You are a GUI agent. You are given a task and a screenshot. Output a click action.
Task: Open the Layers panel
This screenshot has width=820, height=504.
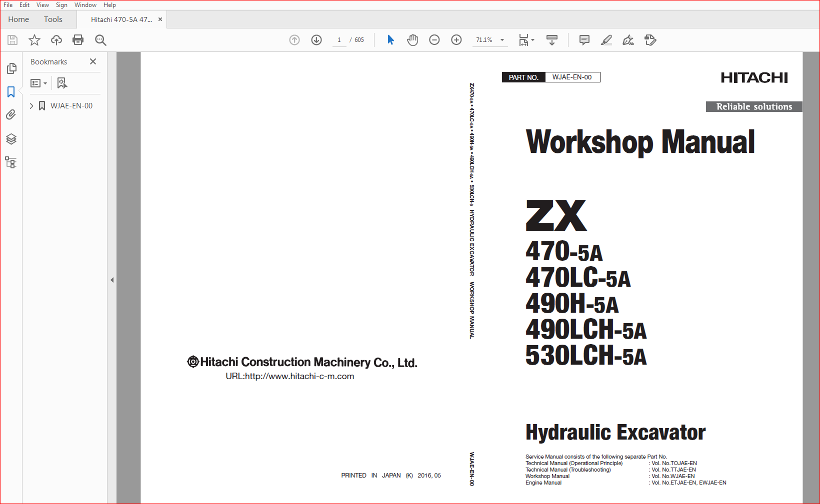11,139
